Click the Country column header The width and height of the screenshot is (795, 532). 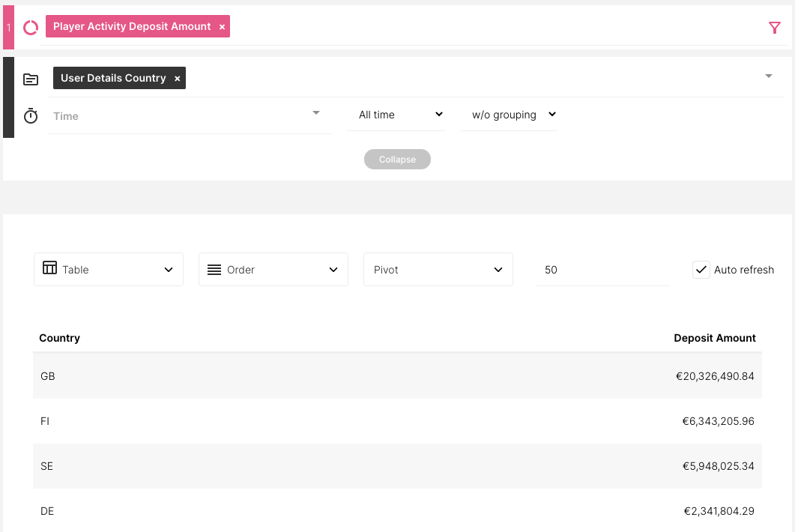click(59, 338)
